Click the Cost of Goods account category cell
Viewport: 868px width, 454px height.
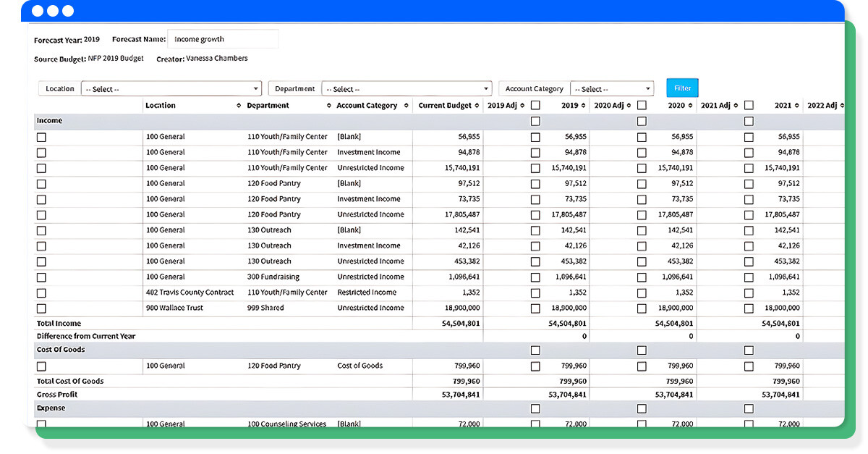click(x=359, y=366)
